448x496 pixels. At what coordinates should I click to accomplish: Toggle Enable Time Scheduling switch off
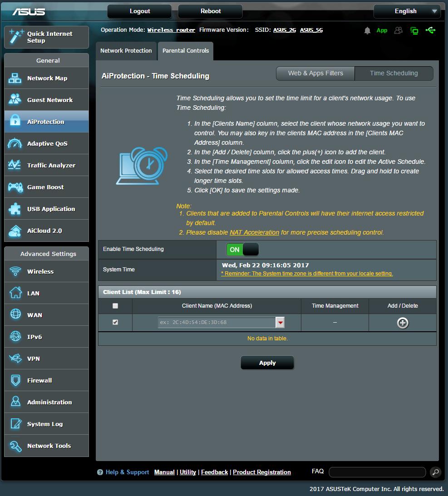[x=243, y=250]
